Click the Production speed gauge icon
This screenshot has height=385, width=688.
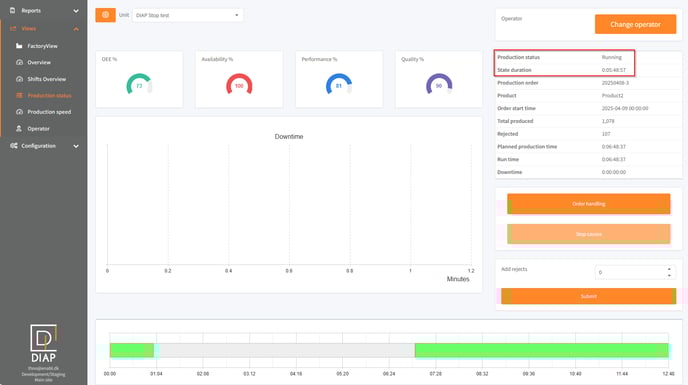pos(19,112)
